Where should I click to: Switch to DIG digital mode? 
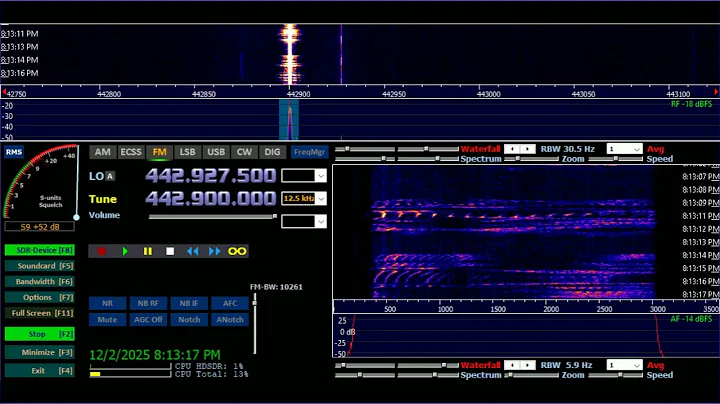pyautogui.click(x=272, y=152)
